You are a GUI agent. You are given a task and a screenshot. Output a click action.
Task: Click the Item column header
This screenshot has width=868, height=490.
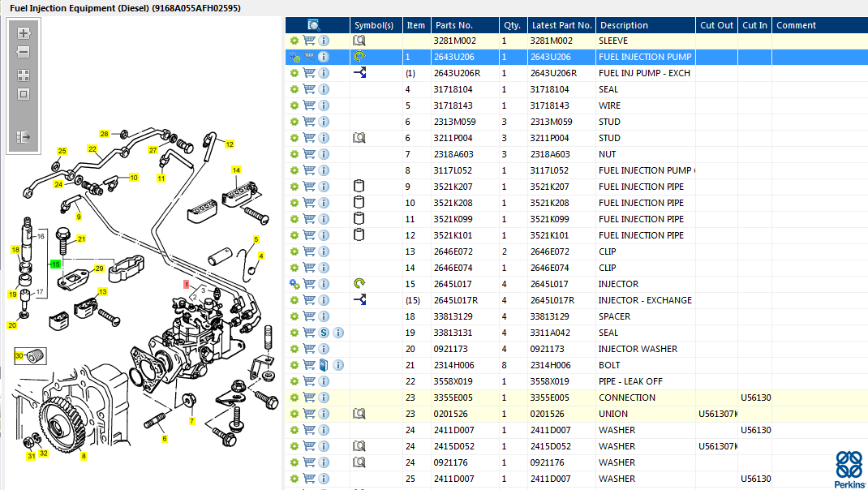pos(416,25)
